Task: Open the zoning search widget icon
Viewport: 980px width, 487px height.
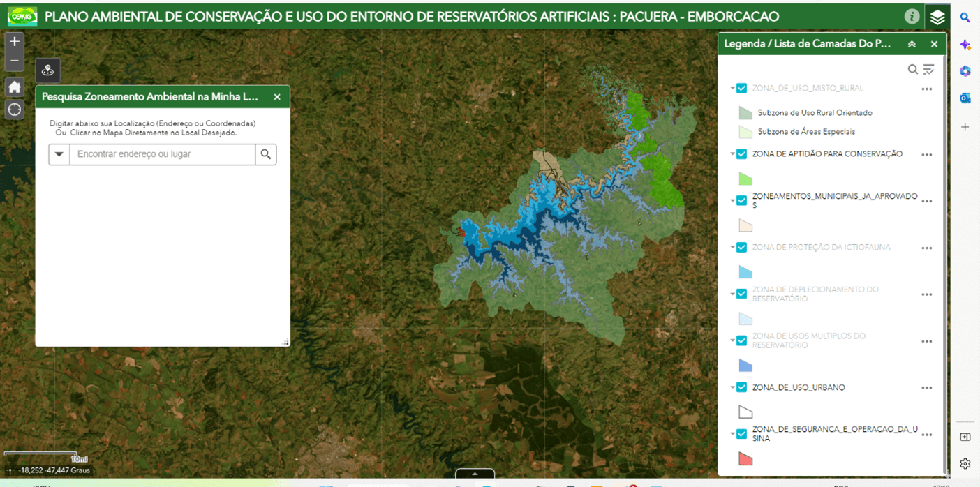Action: (47, 70)
